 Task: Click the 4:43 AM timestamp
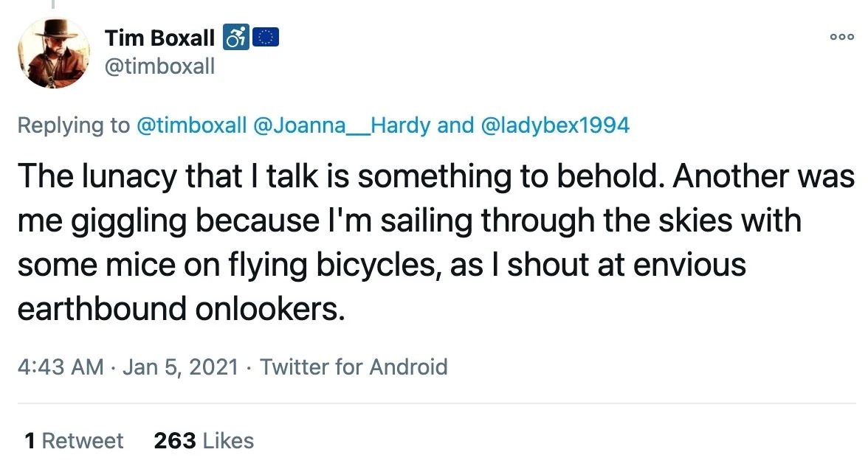[61, 366]
